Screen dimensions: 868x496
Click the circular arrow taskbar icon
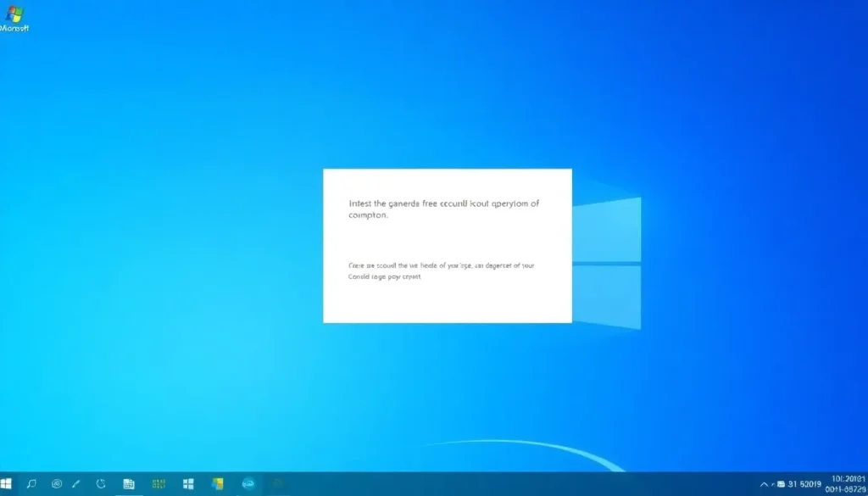101,484
